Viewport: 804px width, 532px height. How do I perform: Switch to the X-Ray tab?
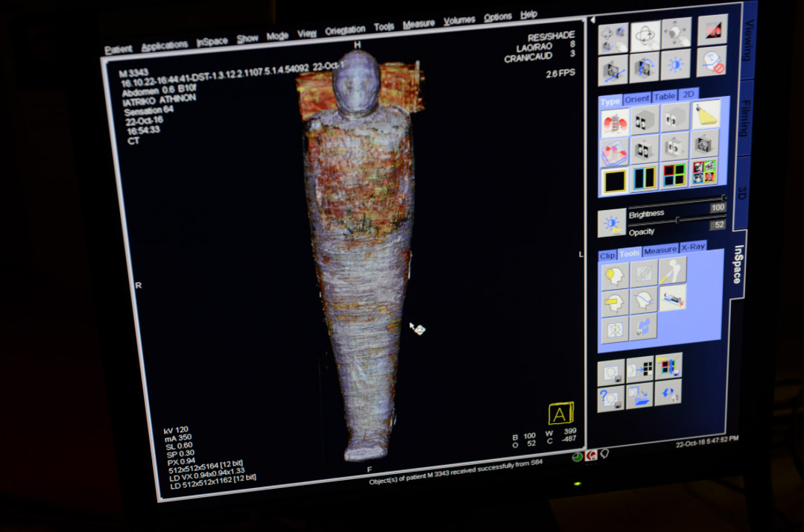693,247
